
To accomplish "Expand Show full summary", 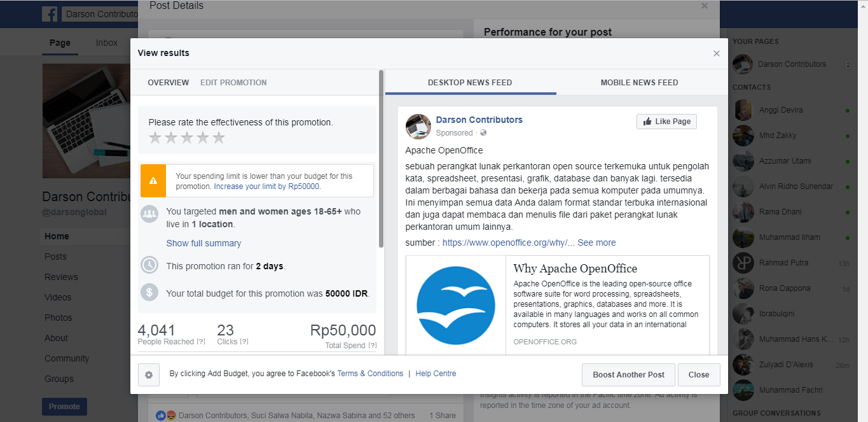I will coord(203,243).
